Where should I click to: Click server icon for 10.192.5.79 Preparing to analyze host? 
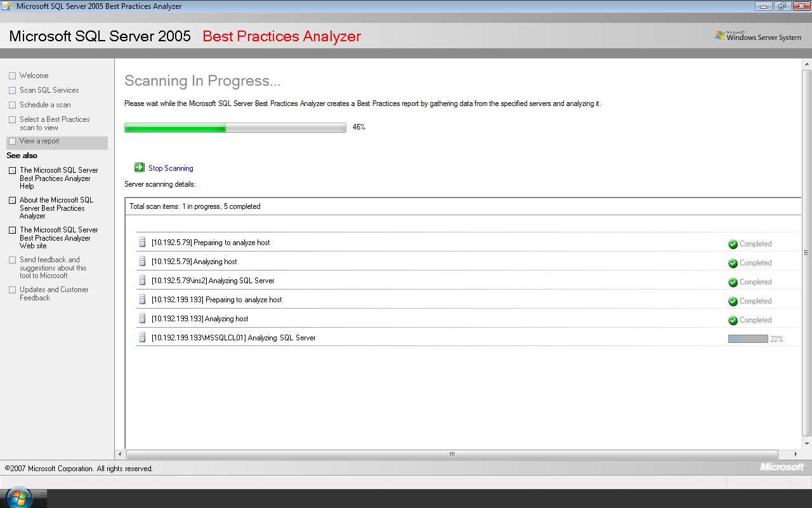(142, 242)
